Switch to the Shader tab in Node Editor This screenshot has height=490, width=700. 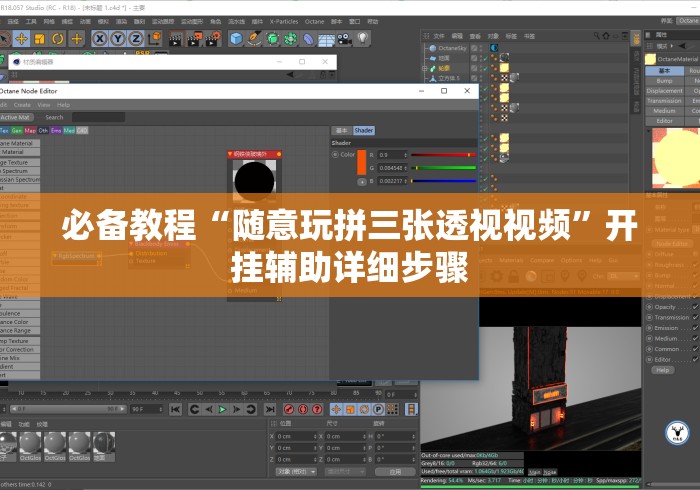tap(364, 130)
